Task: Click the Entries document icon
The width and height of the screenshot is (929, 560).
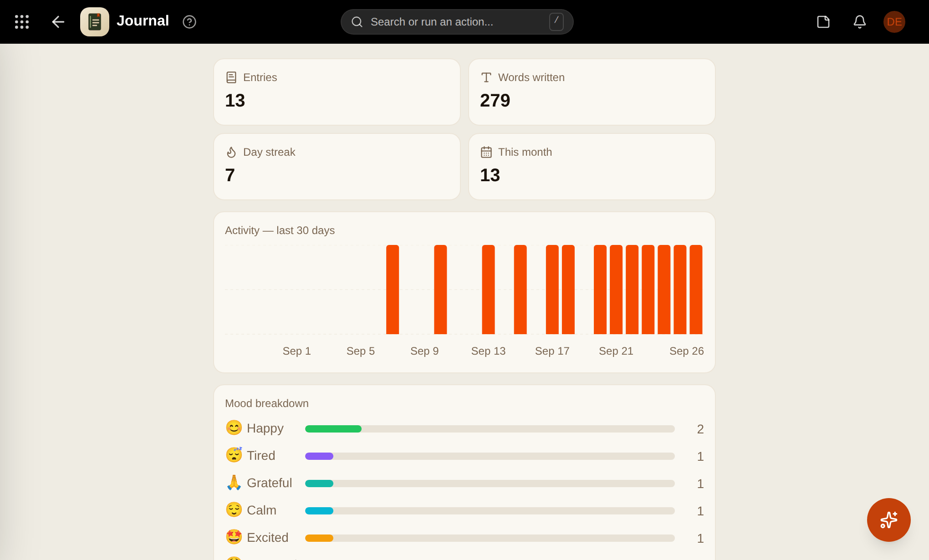Action: pyautogui.click(x=231, y=77)
